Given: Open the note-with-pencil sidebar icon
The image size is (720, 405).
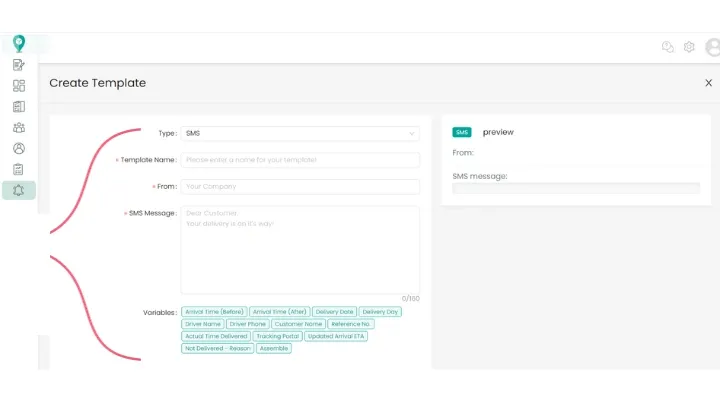Looking at the screenshot, I should point(18,65).
